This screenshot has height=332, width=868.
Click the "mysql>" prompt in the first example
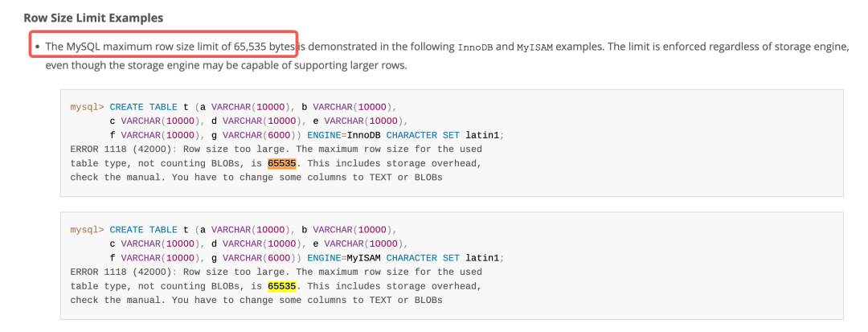(x=87, y=106)
